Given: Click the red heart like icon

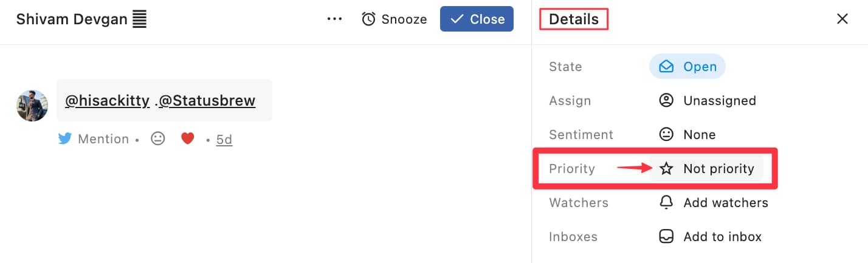Looking at the screenshot, I should 187,139.
